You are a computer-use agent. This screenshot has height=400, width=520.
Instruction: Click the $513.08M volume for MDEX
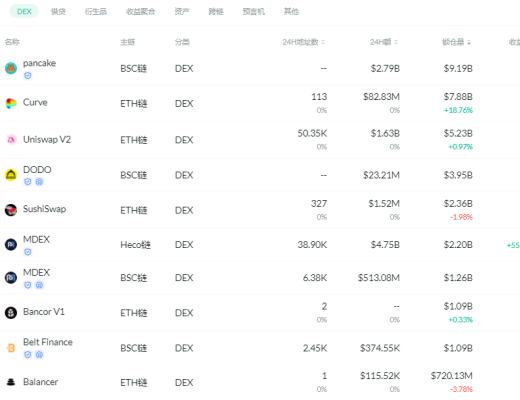[379, 278]
